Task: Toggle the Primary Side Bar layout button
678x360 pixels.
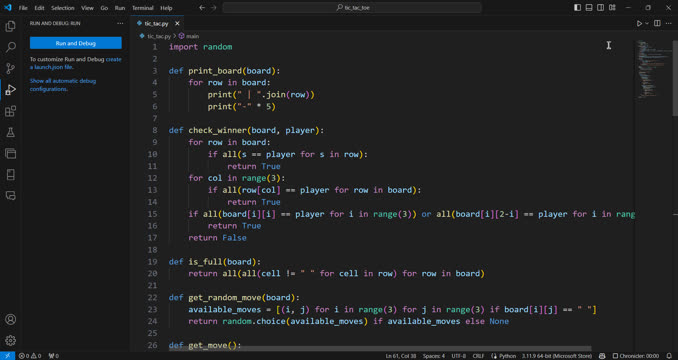Action: [x=577, y=8]
